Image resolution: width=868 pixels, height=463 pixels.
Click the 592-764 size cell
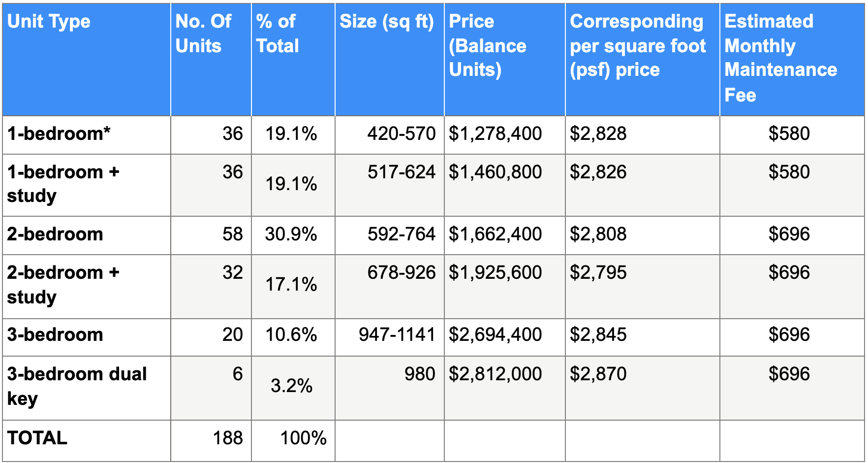(x=401, y=234)
